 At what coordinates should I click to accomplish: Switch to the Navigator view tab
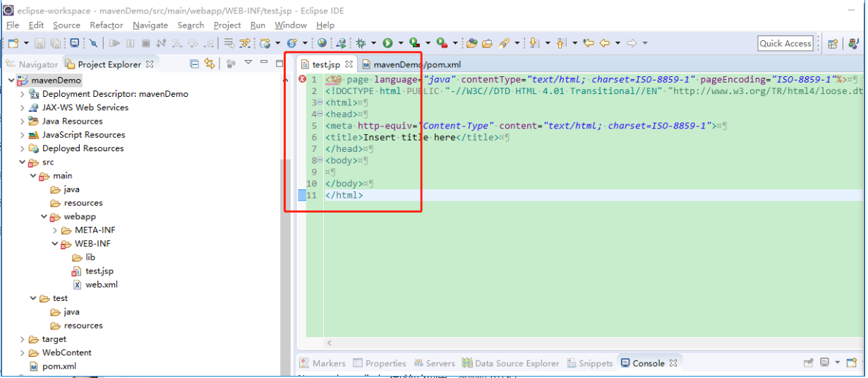pos(32,64)
